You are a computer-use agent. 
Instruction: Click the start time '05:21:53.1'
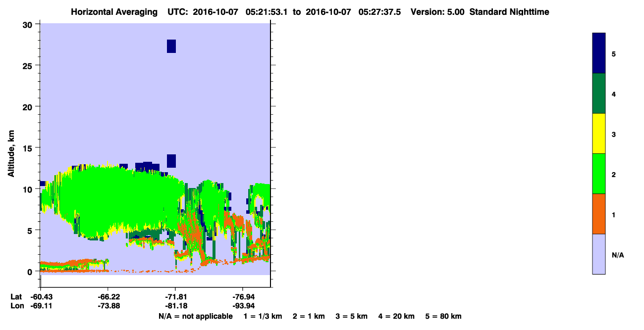pos(267,12)
